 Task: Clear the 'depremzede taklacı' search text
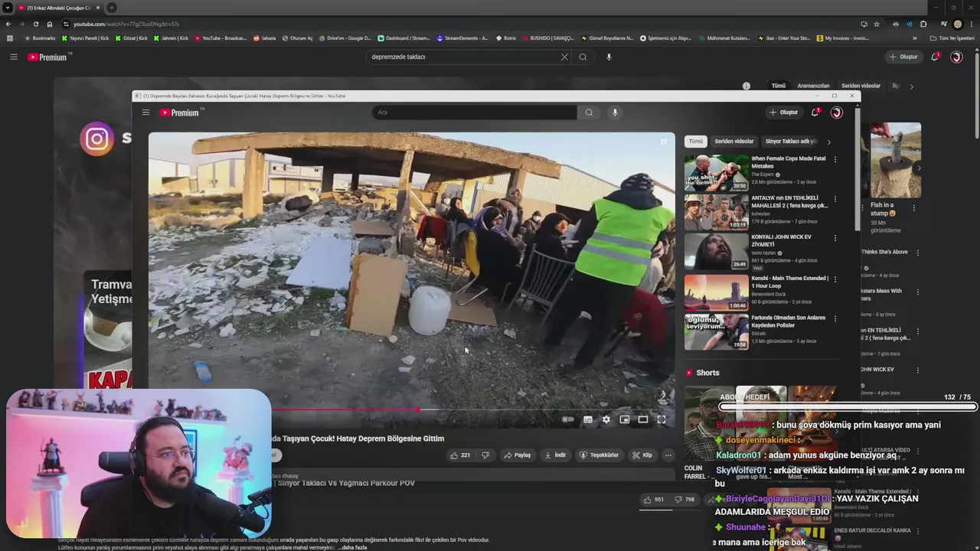pos(564,57)
